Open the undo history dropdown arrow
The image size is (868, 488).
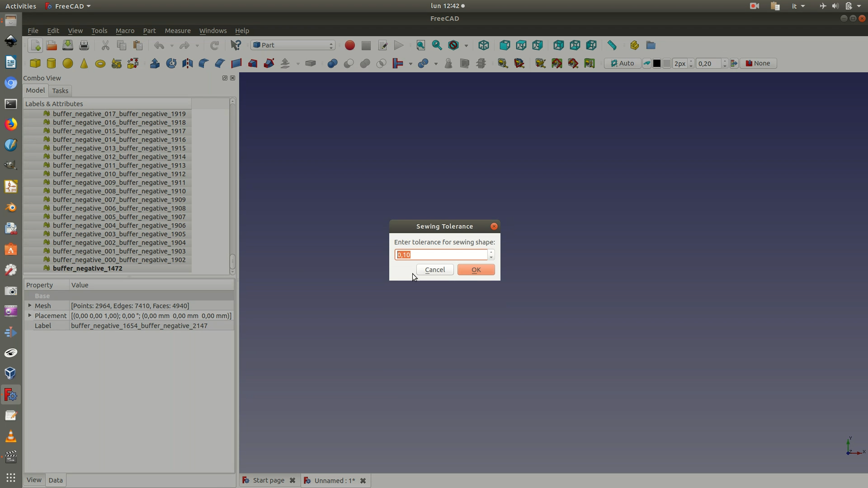[x=172, y=46]
